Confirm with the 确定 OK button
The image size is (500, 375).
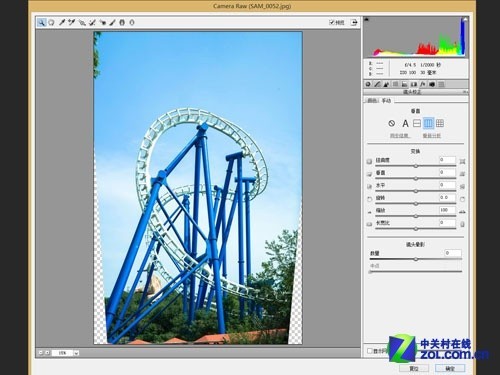[450, 368]
